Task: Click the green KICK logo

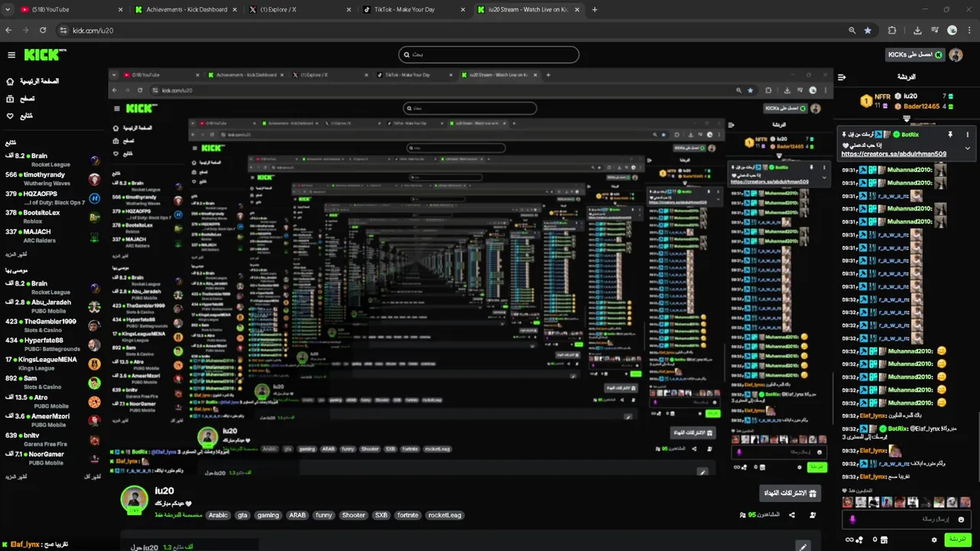Action: [44, 54]
